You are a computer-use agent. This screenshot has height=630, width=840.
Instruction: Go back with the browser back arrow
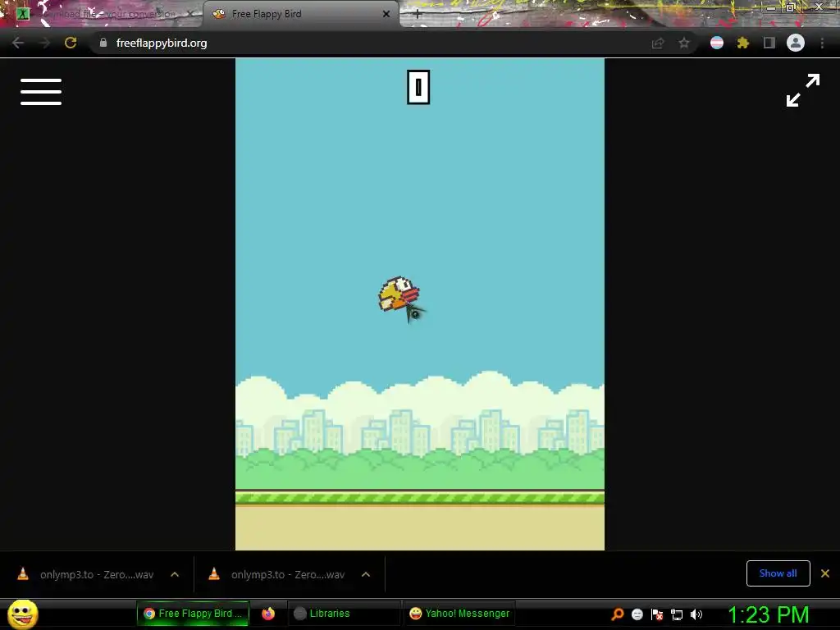click(18, 43)
